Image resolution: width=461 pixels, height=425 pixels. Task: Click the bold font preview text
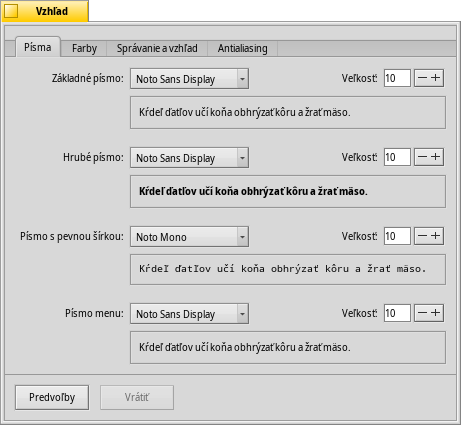tap(253, 191)
